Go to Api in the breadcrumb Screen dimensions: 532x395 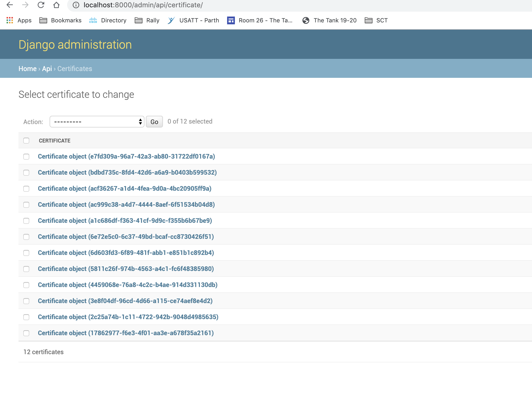(47, 69)
